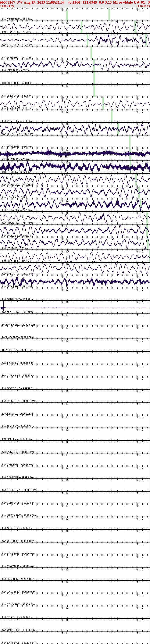Select the 'UW LEBA BHZ -- 99999.0km' station label
The height and width of the screenshot is (644, 150).
(x=19, y=503)
